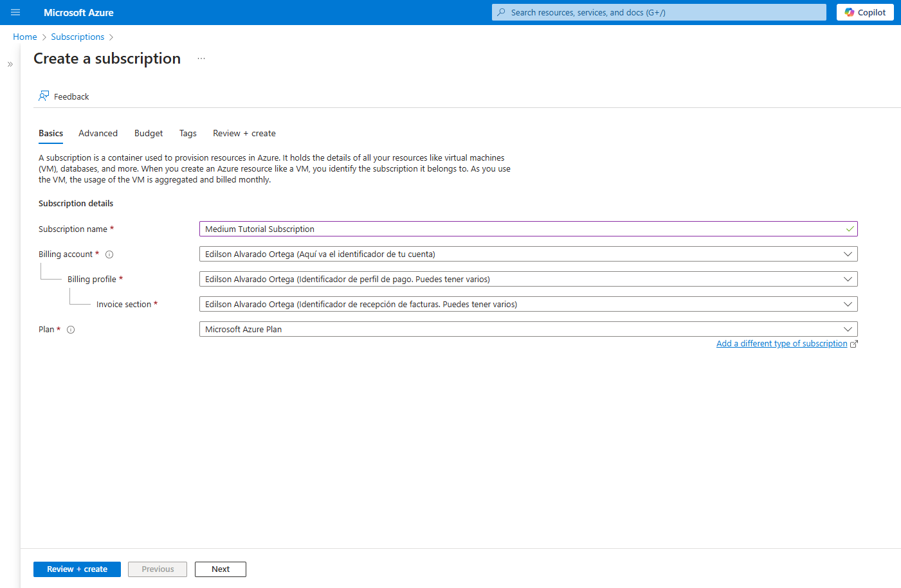901x588 pixels.
Task: Click the Feedback person icon
Action: tap(44, 96)
